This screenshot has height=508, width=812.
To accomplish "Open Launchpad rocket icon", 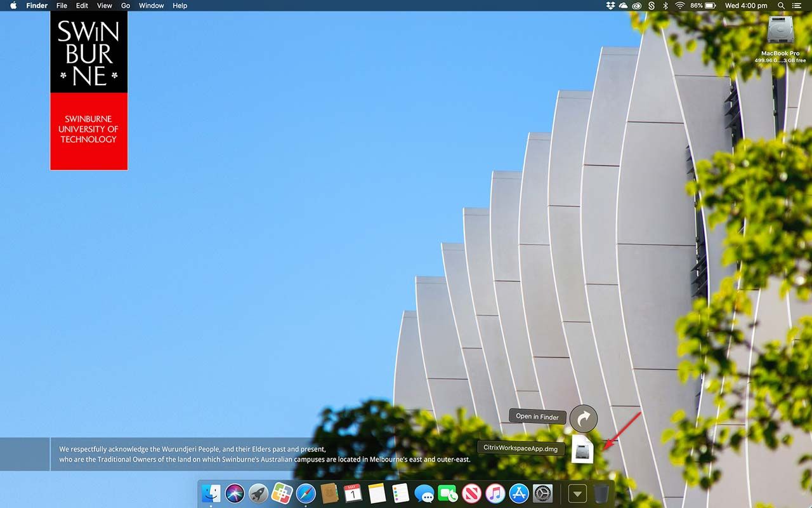I will [x=258, y=493].
